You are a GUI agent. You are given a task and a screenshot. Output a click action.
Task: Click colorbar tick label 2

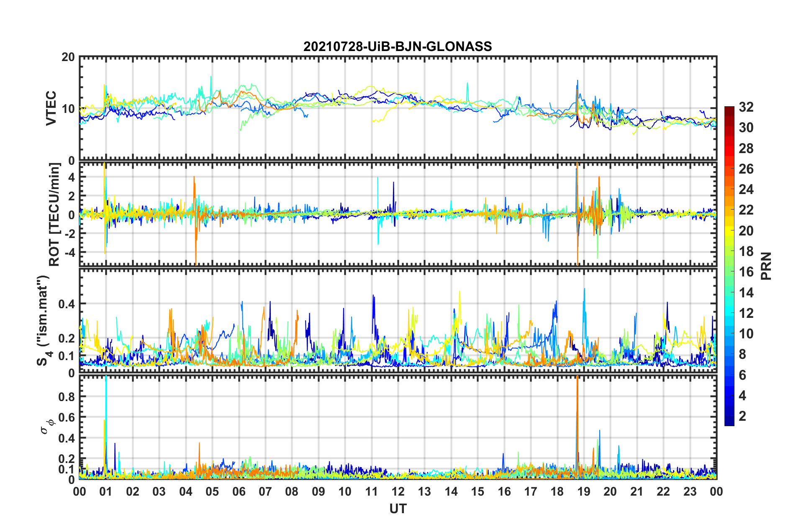743,416
